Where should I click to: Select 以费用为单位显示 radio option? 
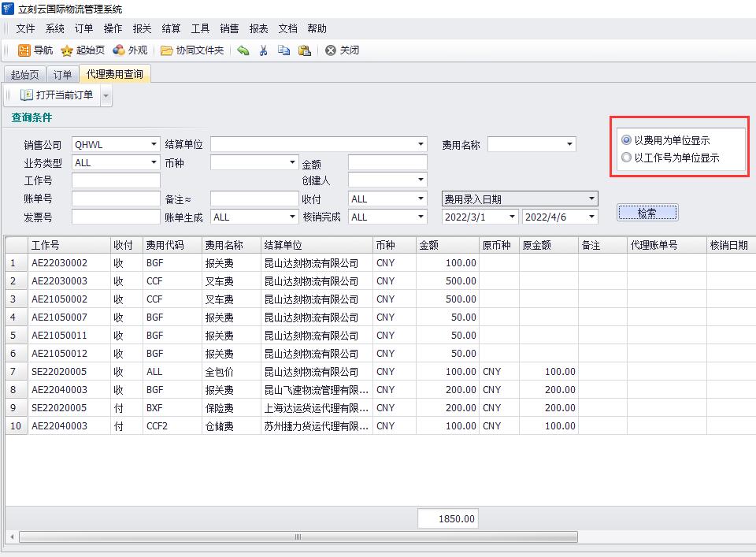point(626,140)
